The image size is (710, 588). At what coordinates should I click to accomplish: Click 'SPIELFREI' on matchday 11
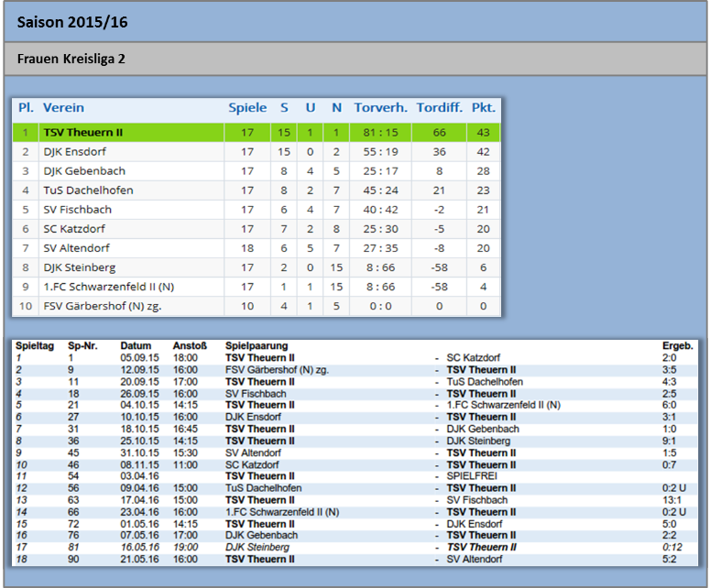[x=472, y=476]
